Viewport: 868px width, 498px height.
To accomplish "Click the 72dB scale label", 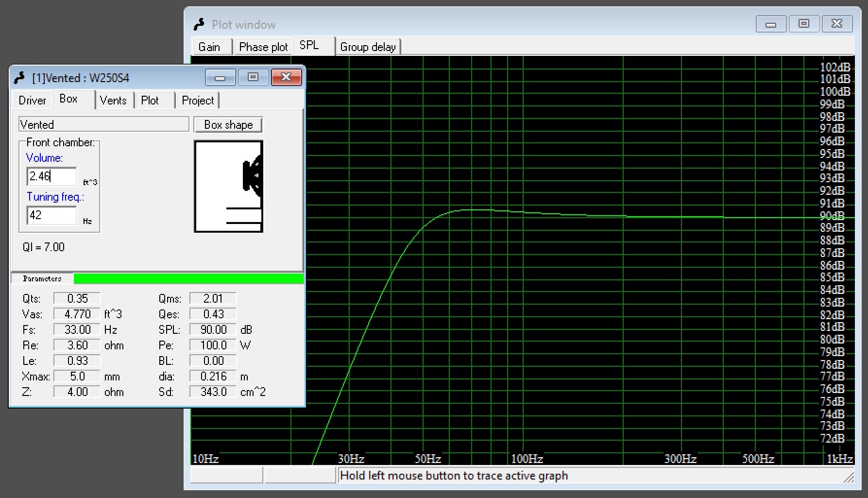I will tap(832, 438).
